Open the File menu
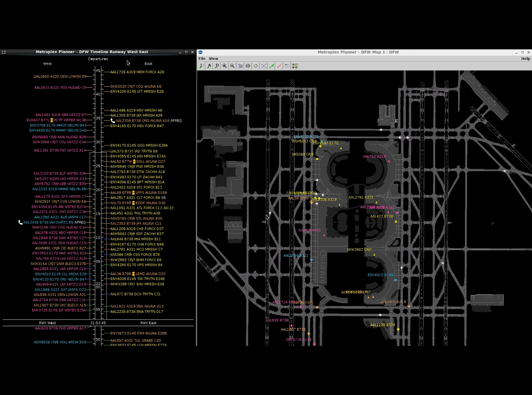 point(202,58)
